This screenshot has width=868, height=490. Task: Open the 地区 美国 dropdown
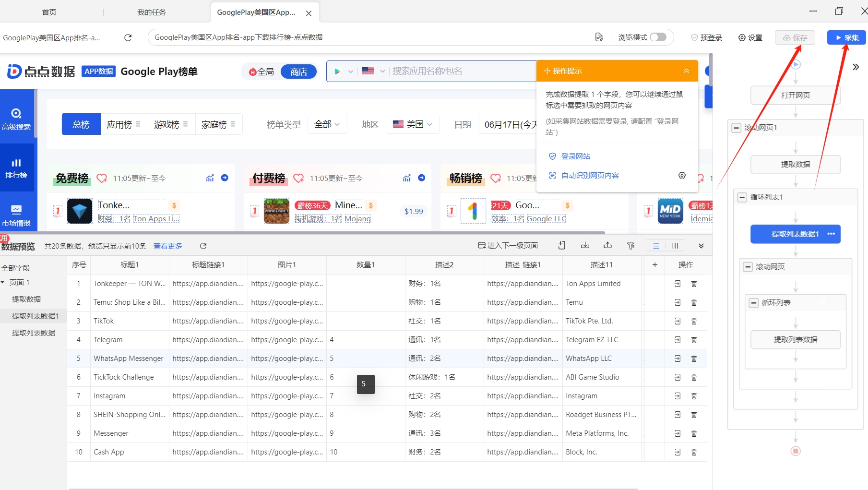point(412,124)
